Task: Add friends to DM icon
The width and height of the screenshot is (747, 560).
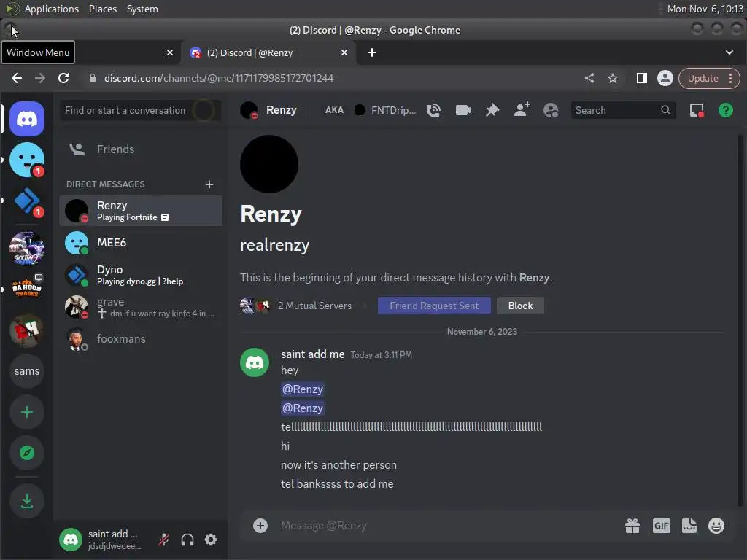Action: coord(522,110)
